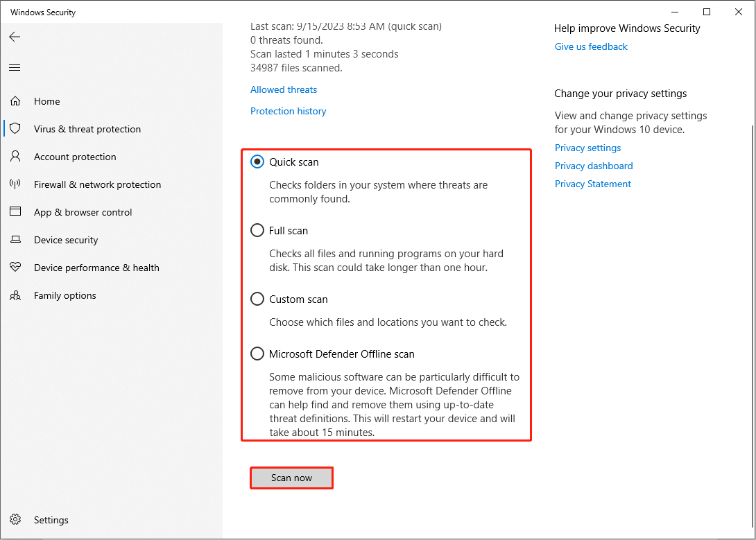Click the Scan now button
Viewport: 756px width, 540px height.
click(x=291, y=478)
